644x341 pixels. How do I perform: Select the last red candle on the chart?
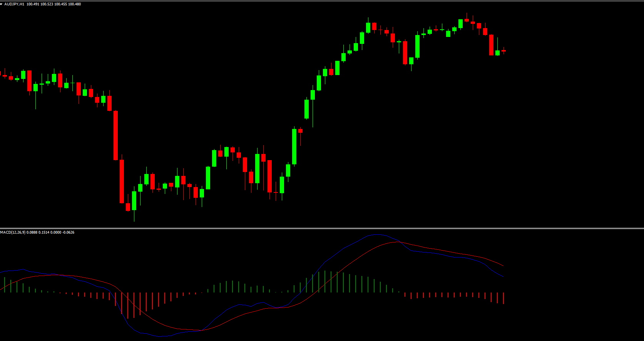503,51
